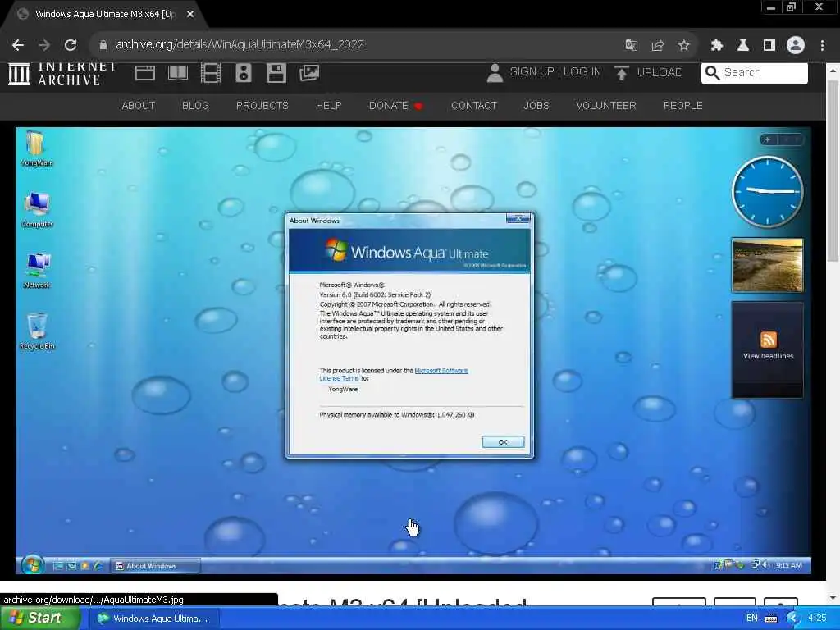Open the Texts book icon
The width and height of the screenshot is (840, 630).
coord(178,73)
